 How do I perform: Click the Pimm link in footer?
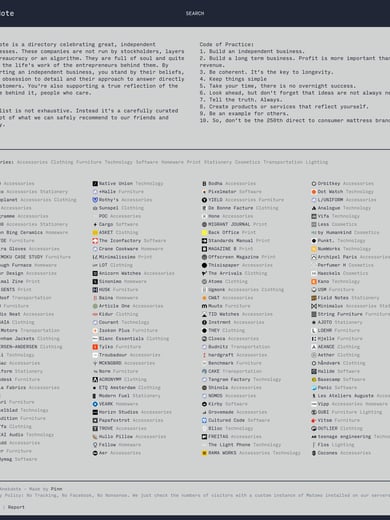coord(56,489)
